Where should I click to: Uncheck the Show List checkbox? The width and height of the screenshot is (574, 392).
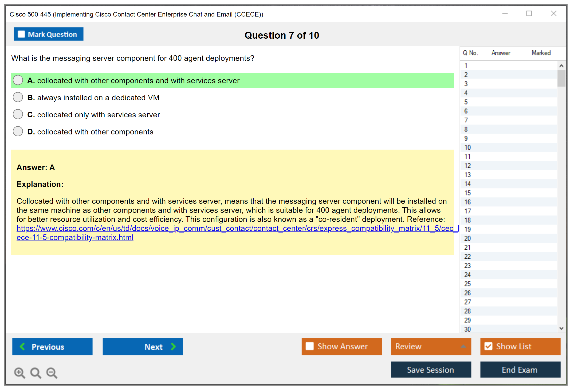488,346
